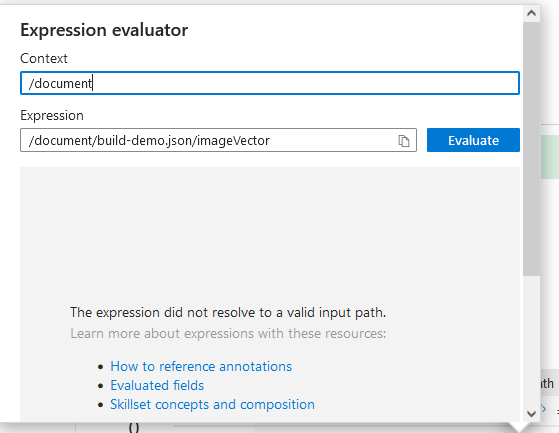Click the vertical scrollbar thumb
The width and height of the screenshot is (559, 433).
click(531, 148)
